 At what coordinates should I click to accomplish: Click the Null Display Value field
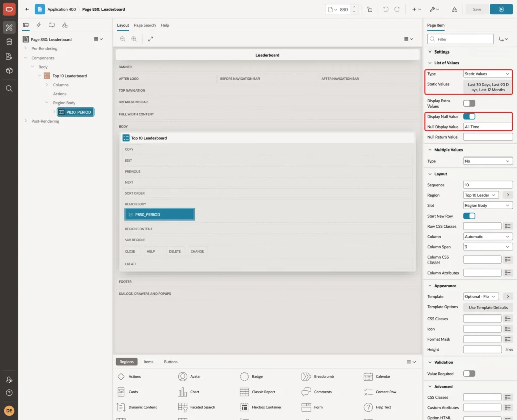[x=488, y=127]
